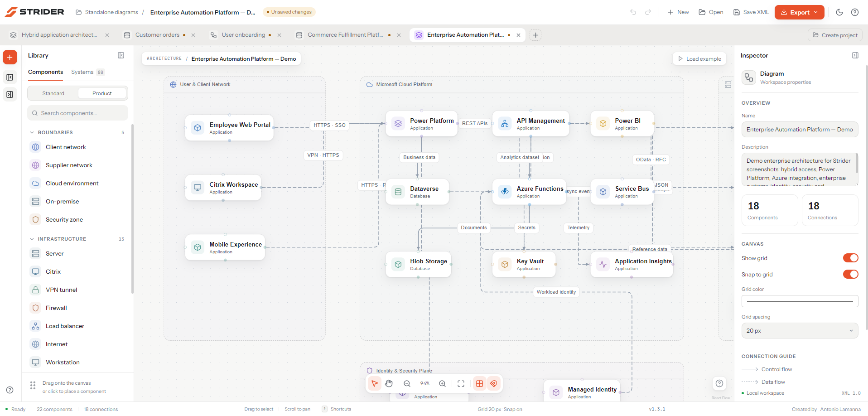Close the Hybrid application architecture tab
This screenshot has width=868, height=416.
pos(107,35)
